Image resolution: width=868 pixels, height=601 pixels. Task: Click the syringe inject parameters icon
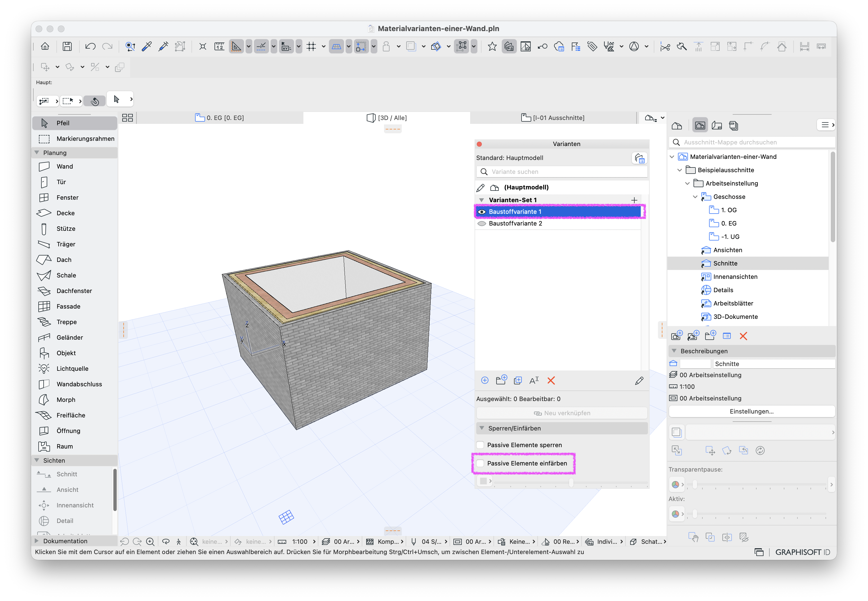(163, 47)
